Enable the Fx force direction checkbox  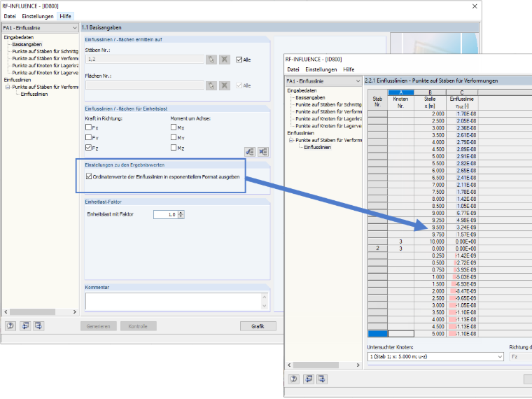click(89, 127)
